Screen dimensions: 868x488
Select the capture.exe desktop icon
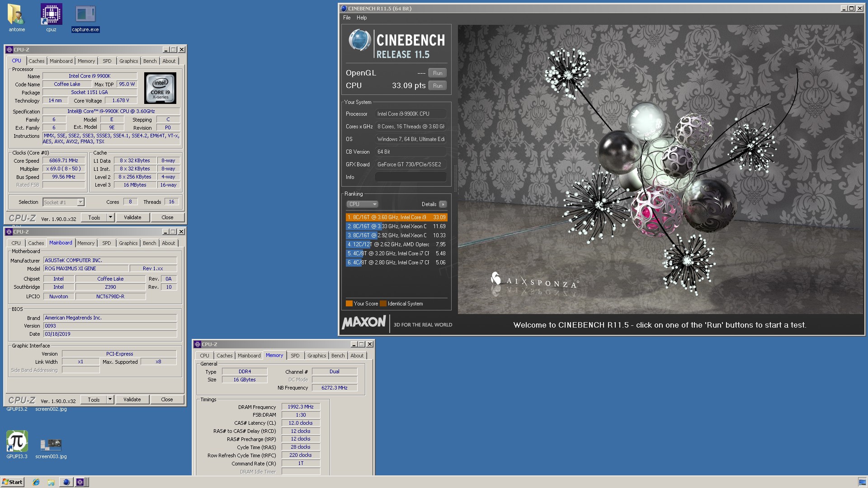(x=85, y=18)
